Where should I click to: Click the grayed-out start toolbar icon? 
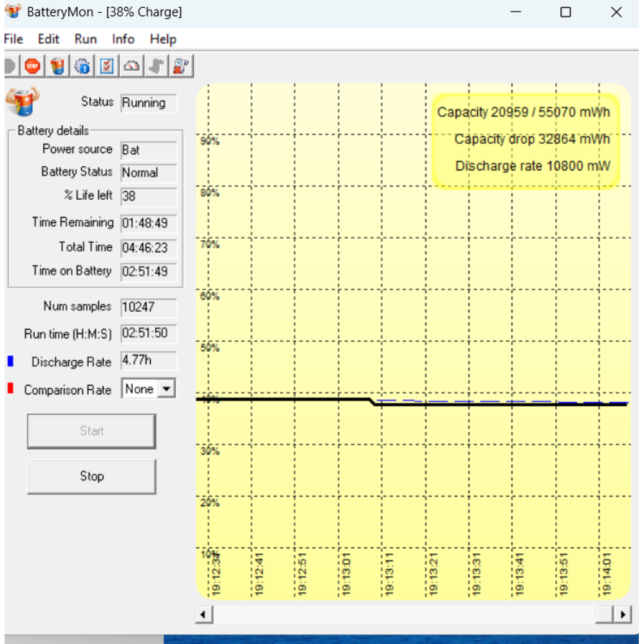point(10,66)
